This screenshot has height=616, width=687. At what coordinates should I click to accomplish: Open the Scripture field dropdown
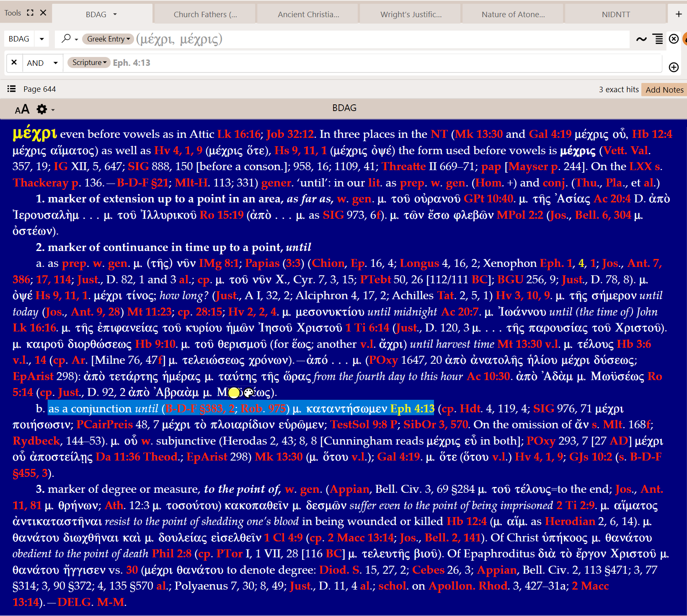pyautogui.click(x=89, y=62)
